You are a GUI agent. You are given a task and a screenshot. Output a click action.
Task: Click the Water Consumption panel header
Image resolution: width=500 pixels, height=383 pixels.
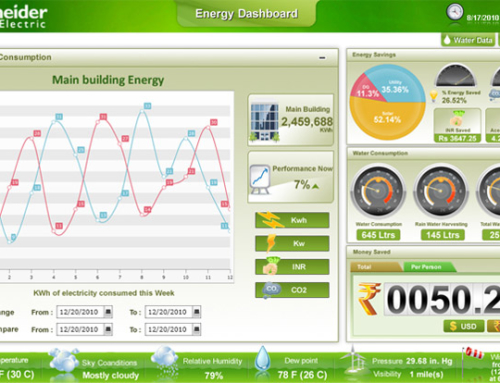coord(423,153)
